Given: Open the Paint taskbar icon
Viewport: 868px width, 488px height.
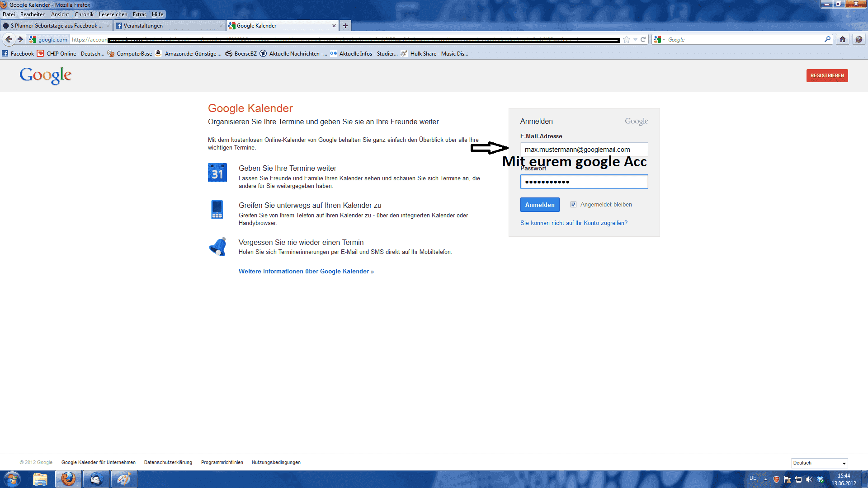Looking at the screenshot, I should 124,479.
